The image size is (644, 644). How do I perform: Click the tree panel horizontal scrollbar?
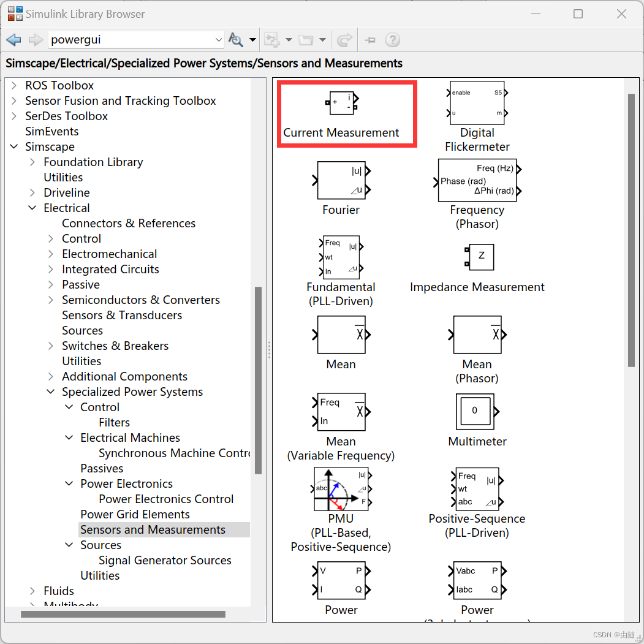[x=123, y=615]
